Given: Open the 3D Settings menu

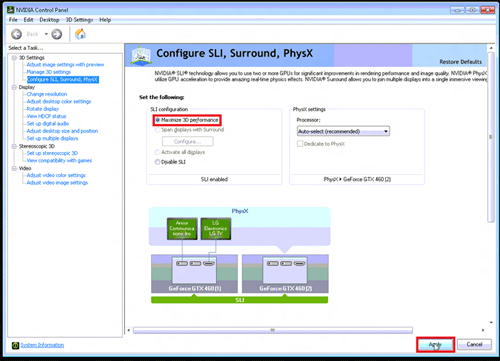Looking at the screenshot, I should point(79,20).
